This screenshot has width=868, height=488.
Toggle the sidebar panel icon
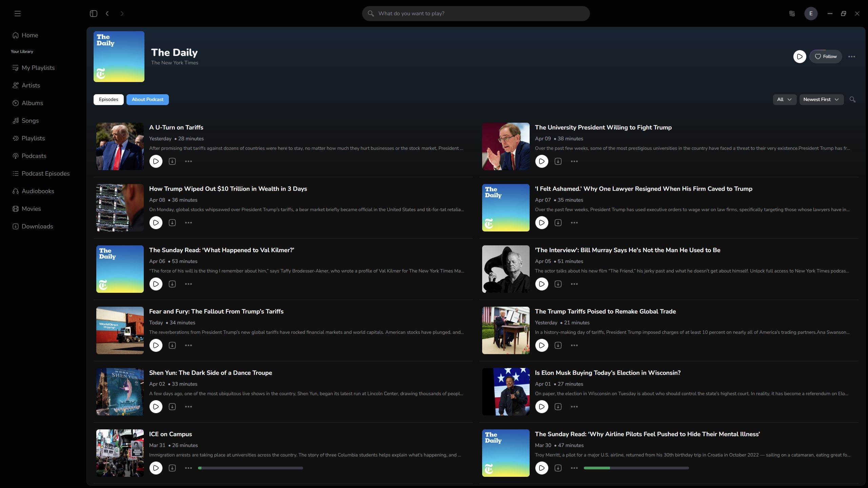(94, 14)
